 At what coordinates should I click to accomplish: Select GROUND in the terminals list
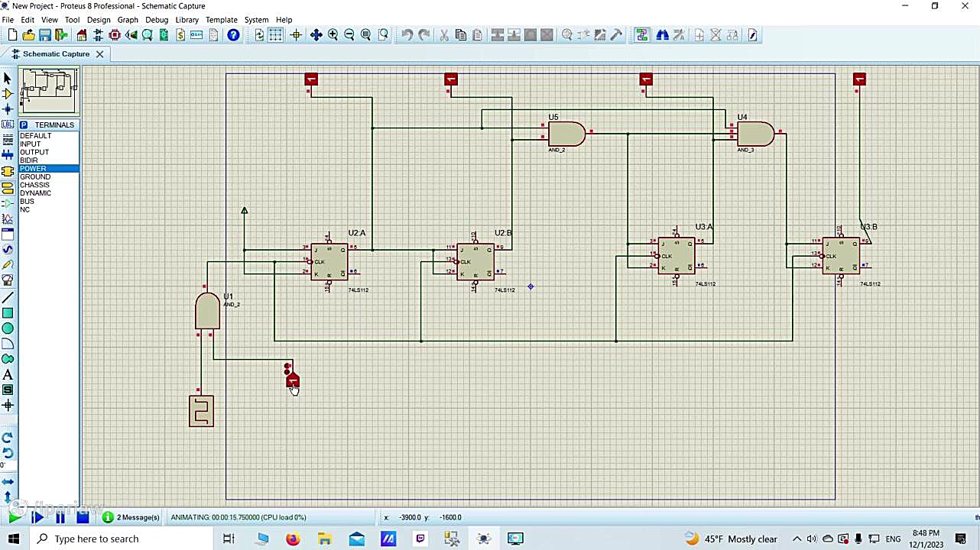pyautogui.click(x=35, y=176)
